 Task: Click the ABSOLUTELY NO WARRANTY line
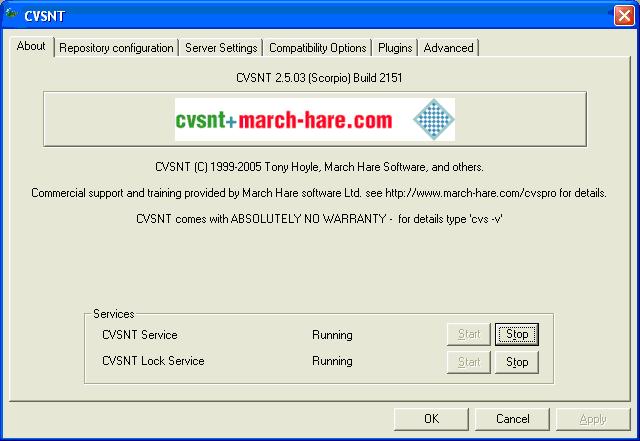[319, 219]
